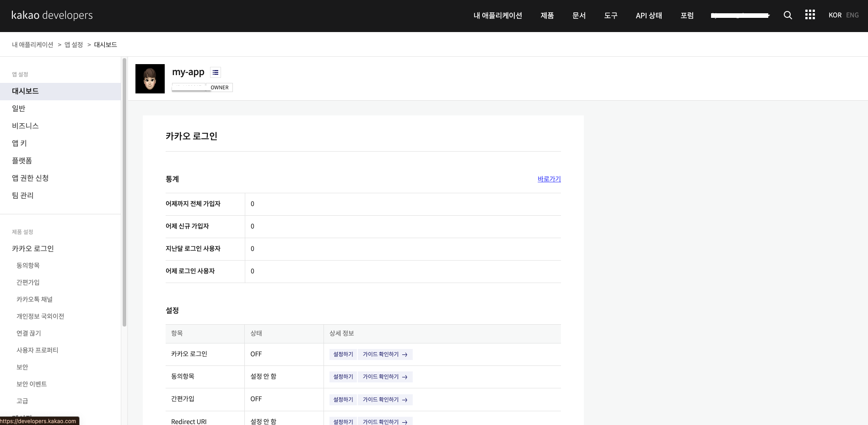868x425 pixels.
Task: Click the 어제 로그인 사용자 label
Action: 190,271
